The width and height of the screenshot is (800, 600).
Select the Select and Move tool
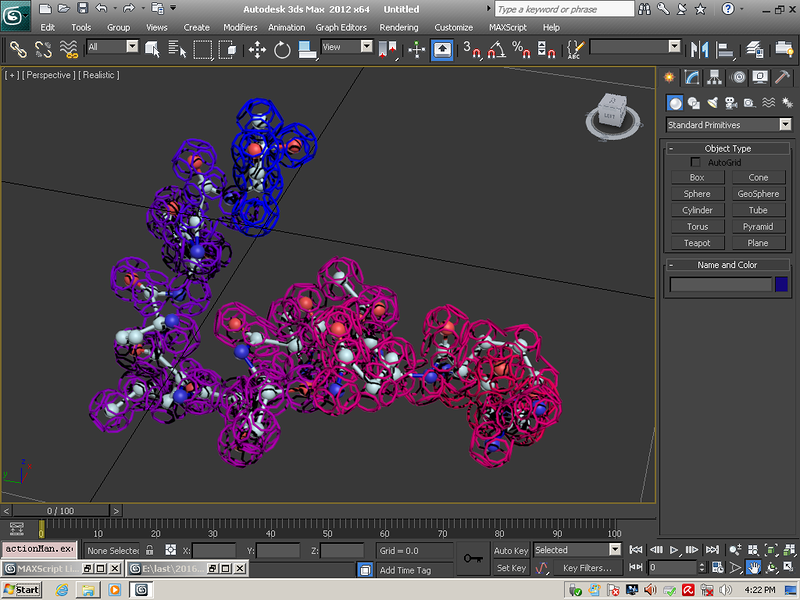(x=256, y=49)
